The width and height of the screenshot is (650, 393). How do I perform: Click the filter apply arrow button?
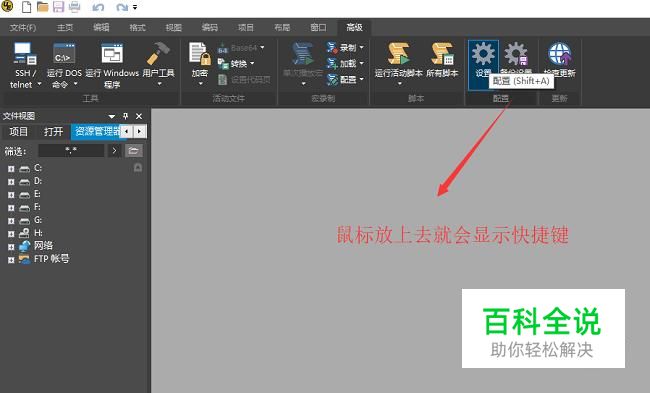(114, 150)
